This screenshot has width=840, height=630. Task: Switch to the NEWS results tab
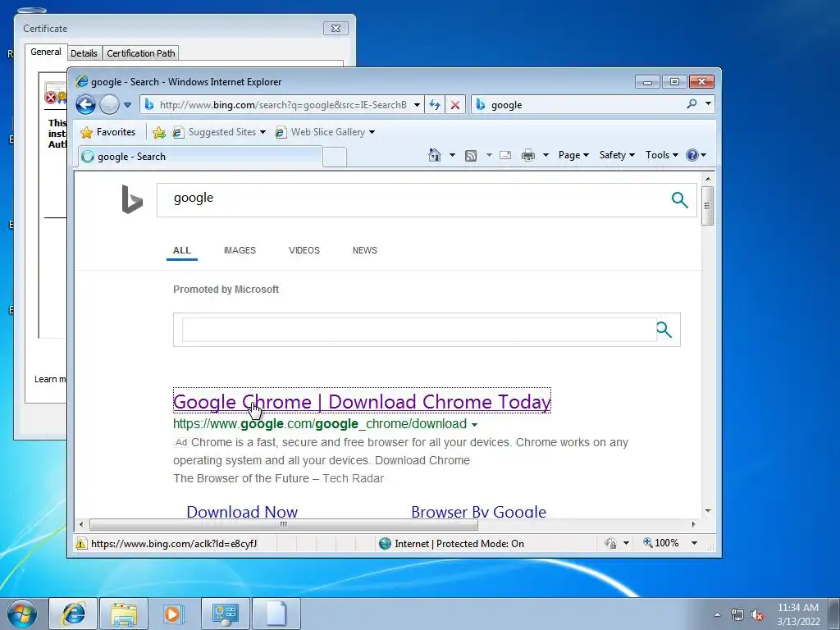(365, 250)
